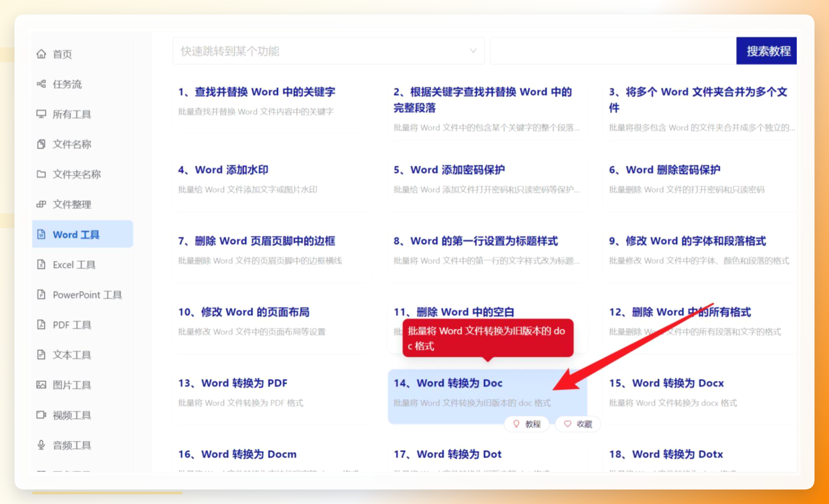Click the 搜索教程 button
Image resolution: width=829 pixels, height=504 pixels.
coord(766,51)
